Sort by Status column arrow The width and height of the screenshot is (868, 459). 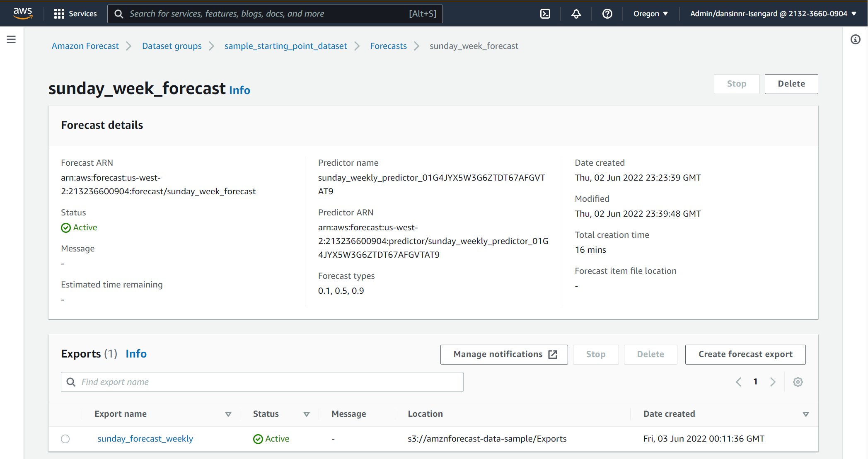coord(307,414)
